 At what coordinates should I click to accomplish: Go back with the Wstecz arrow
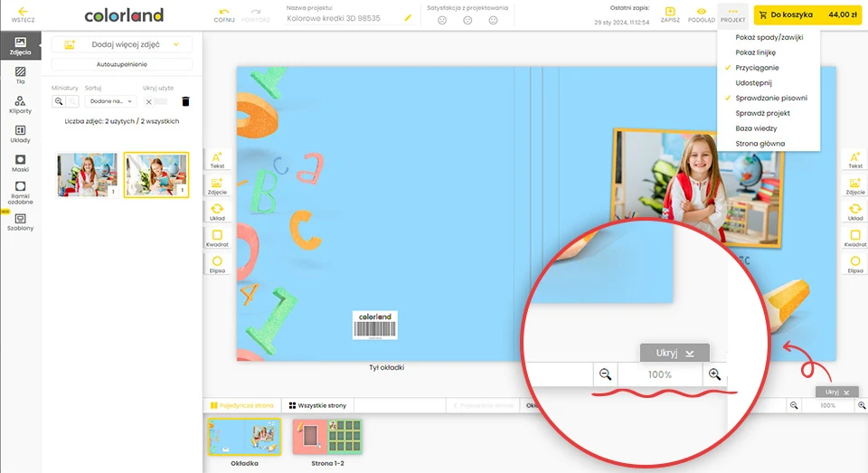(23, 15)
